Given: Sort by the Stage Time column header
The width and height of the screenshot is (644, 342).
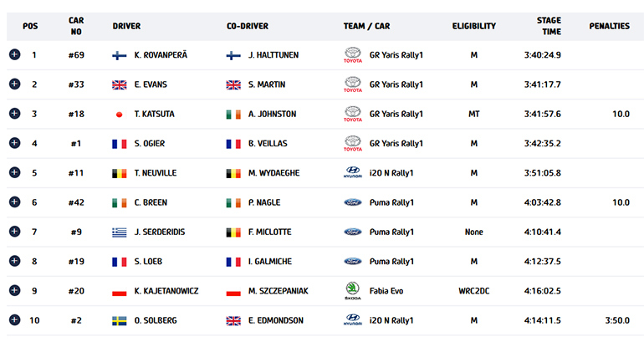Looking at the screenshot, I should (549, 26).
